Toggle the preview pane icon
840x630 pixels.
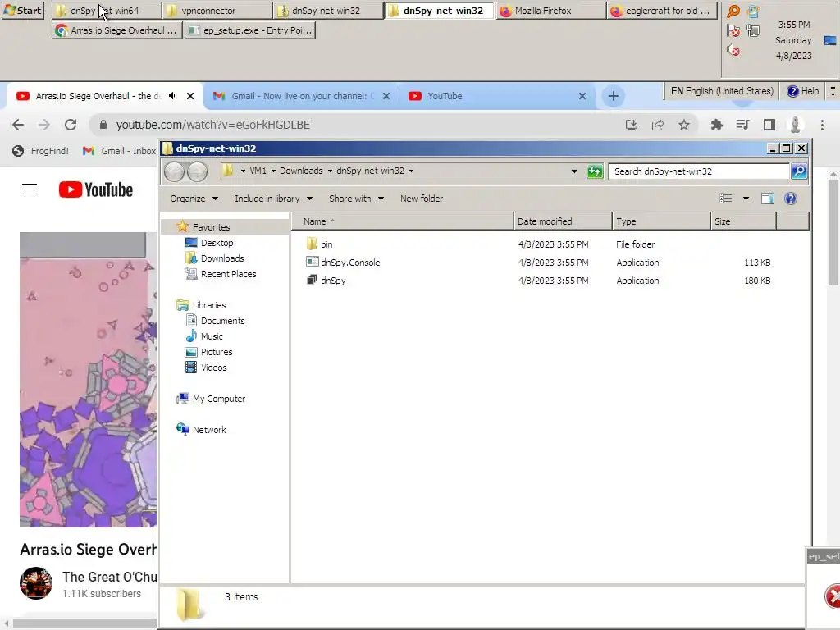point(768,199)
